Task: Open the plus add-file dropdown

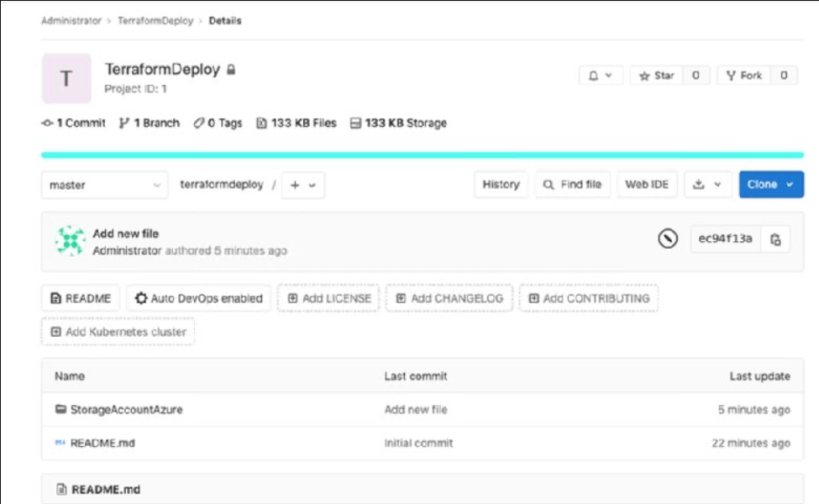Action: 303,185
